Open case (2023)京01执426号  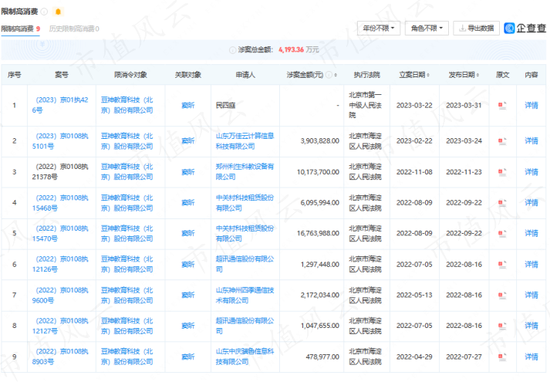point(60,105)
